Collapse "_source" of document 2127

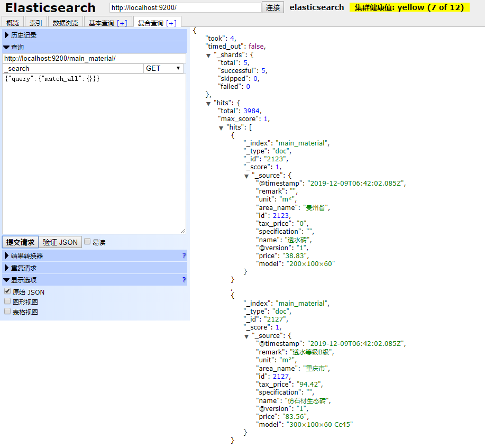point(246,336)
